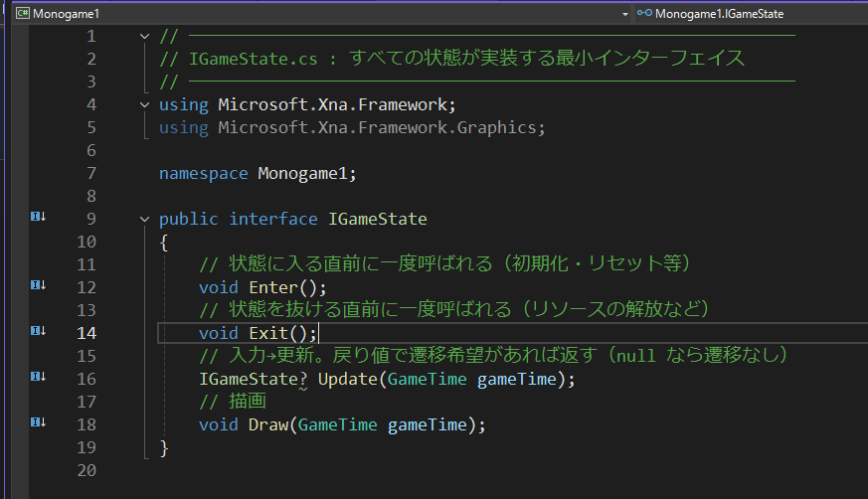Select line 7 by clicking its line number

(x=90, y=173)
